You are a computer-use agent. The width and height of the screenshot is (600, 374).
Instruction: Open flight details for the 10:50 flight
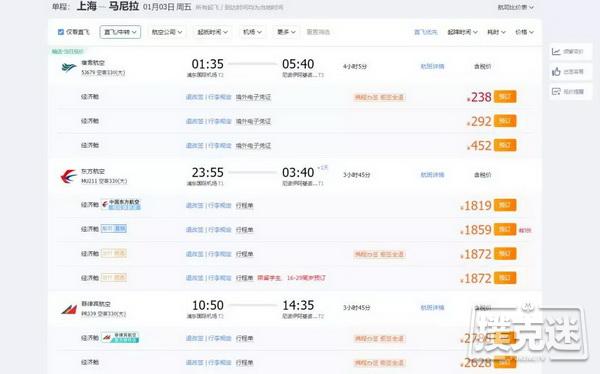coord(432,307)
